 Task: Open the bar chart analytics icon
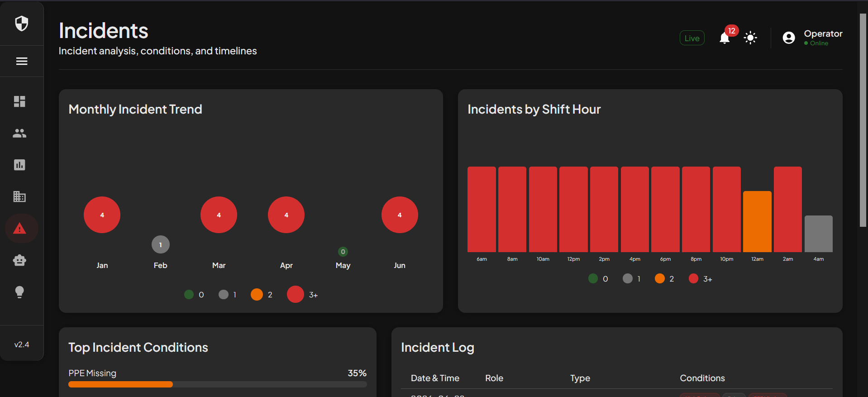click(19, 165)
